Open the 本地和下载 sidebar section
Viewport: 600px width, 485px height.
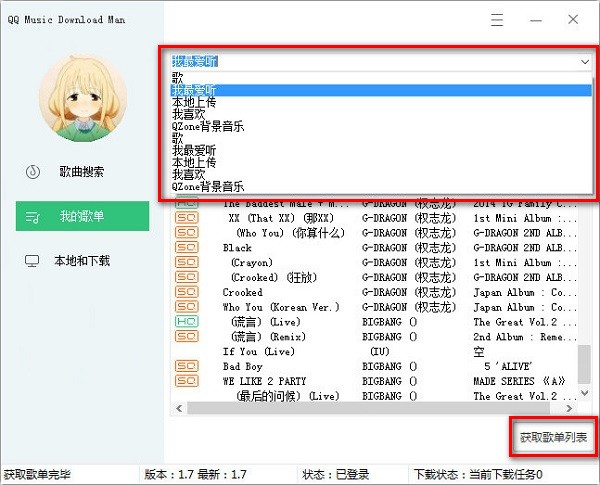(82, 261)
